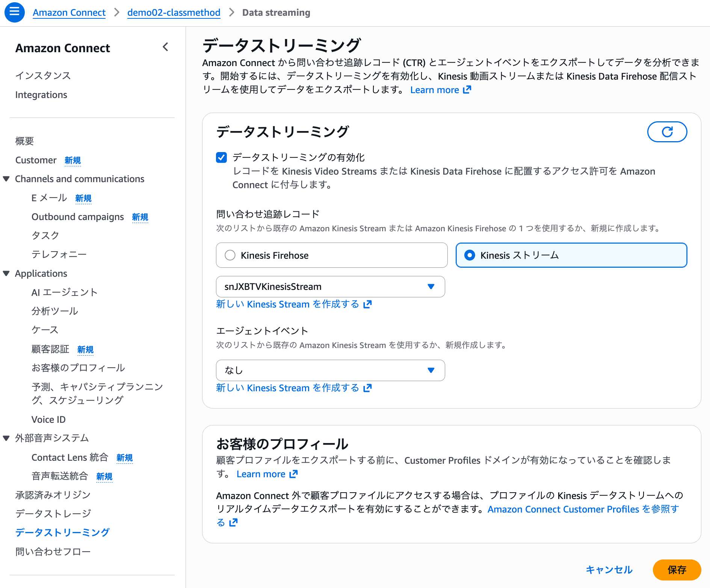The height and width of the screenshot is (588, 710).
Task: Open Voice ID settings
Action: coord(48,420)
